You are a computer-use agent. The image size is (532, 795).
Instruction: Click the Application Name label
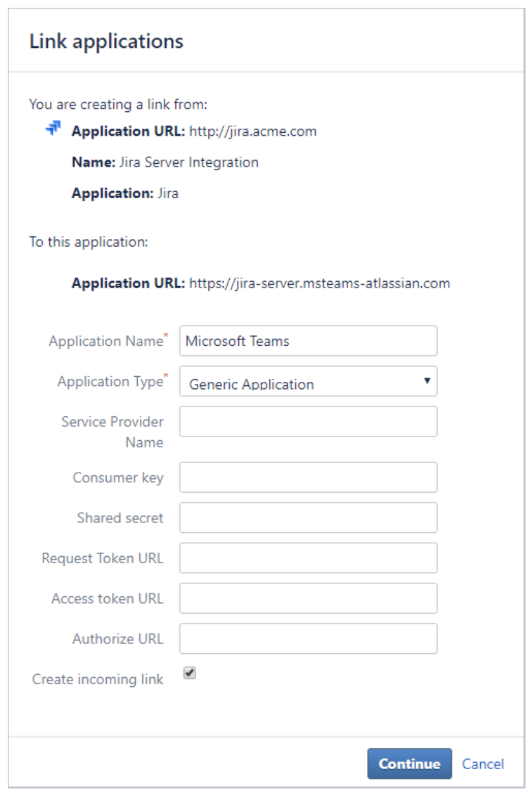(x=105, y=341)
